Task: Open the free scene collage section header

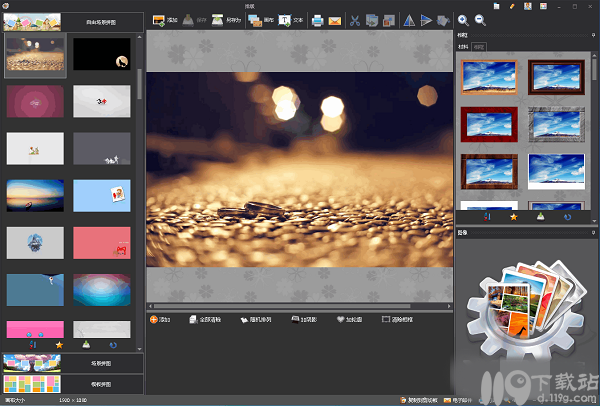Action: [73, 22]
